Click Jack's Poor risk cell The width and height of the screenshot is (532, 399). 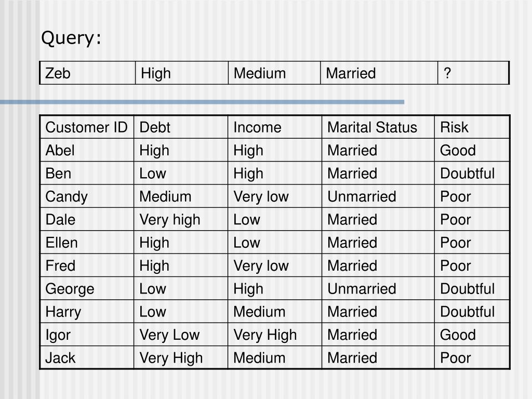(472, 357)
